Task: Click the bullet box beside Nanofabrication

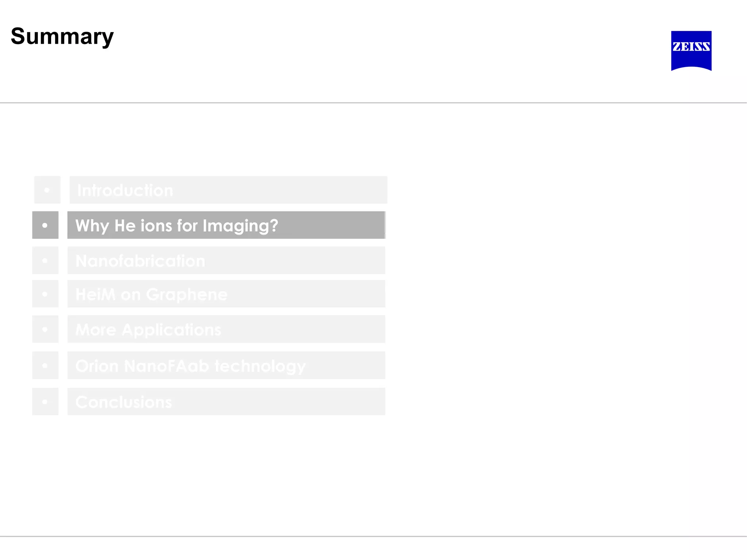Action: tap(45, 260)
